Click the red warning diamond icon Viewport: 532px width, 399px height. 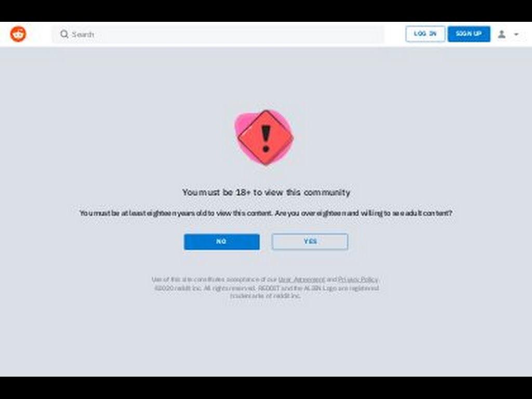265,137
